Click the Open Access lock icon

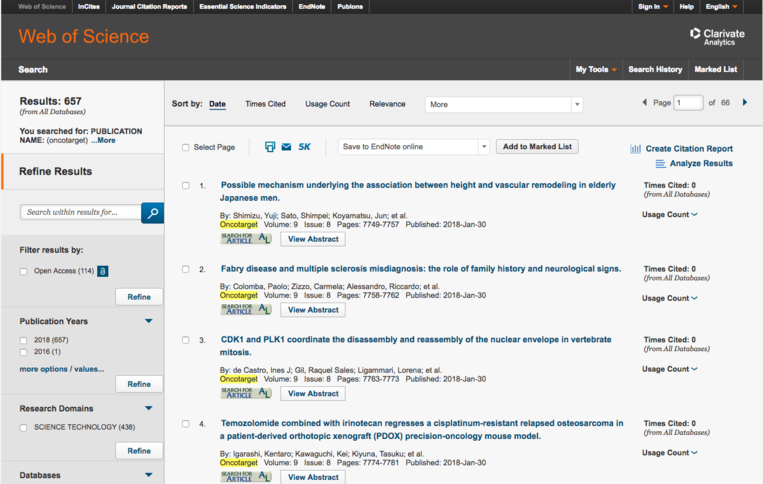[x=103, y=271]
